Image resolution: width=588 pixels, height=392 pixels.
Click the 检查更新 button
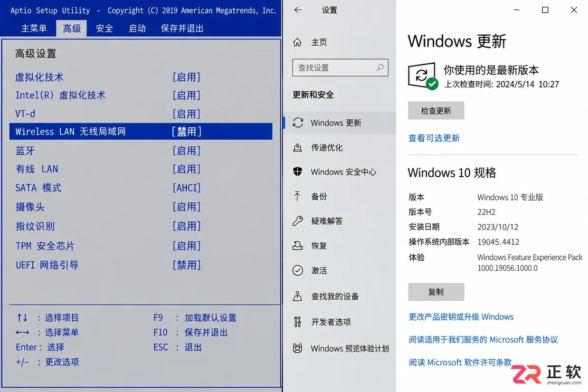pos(436,111)
